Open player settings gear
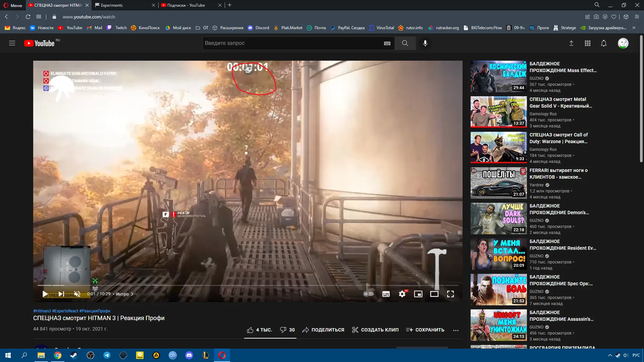644x362 pixels. click(x=402, y=294)
